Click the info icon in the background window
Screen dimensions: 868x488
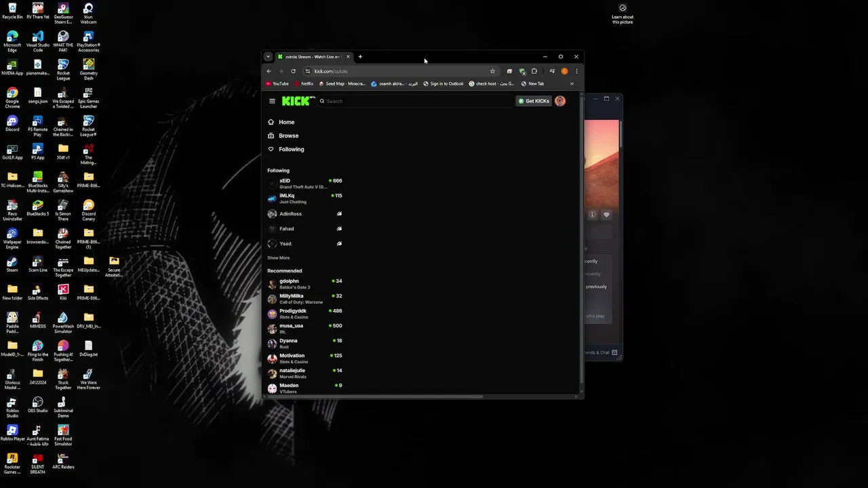click(592, 215)
